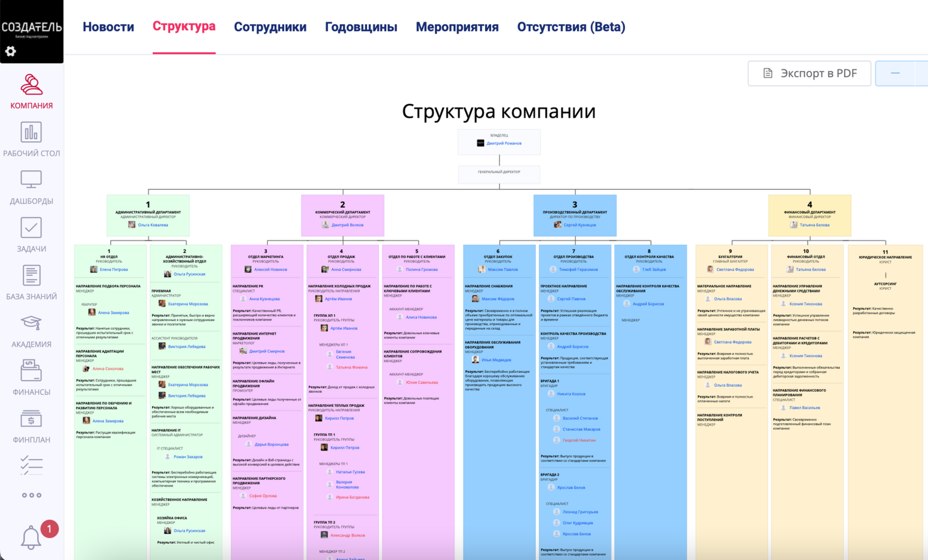Open the Финансы sidebar icon
The width and height of the screenshot is (928, 560).
pyautogui.click(x=31, y=371)
